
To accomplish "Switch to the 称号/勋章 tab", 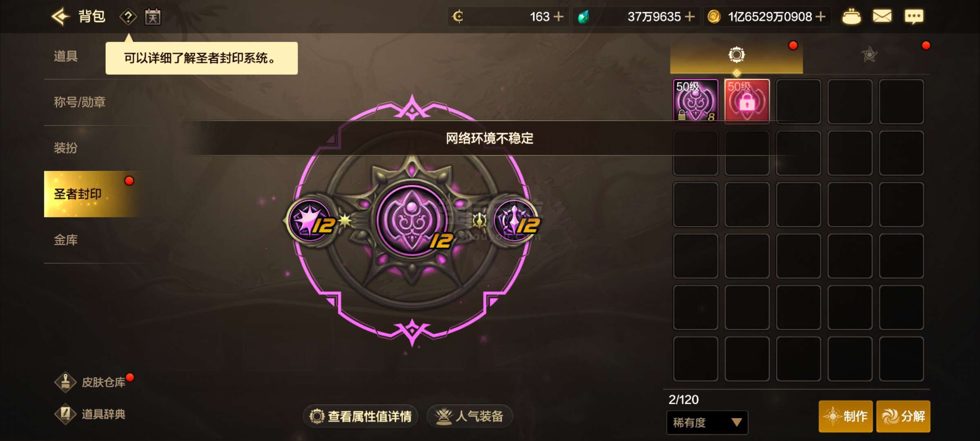I will pyautogui.click(x=80, y=102).
